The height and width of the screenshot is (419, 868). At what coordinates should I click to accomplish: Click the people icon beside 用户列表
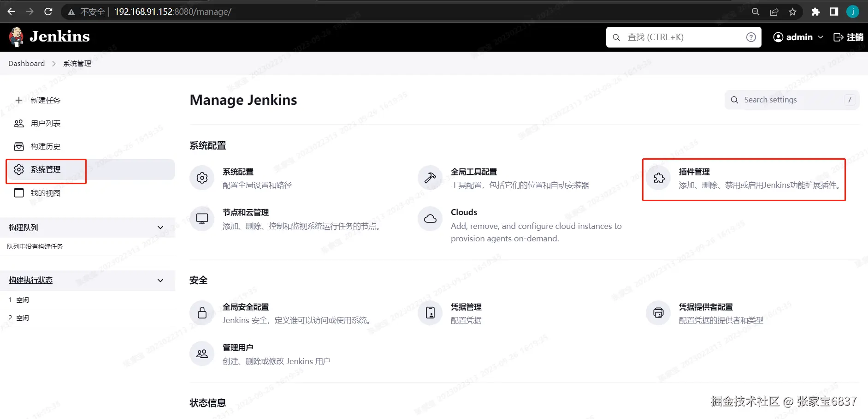[19, 123]
